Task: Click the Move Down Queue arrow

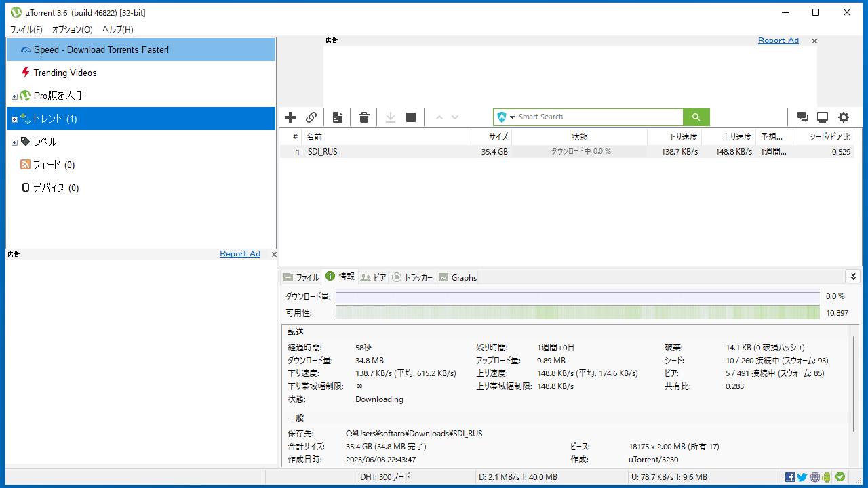Action: pos(455,117)
